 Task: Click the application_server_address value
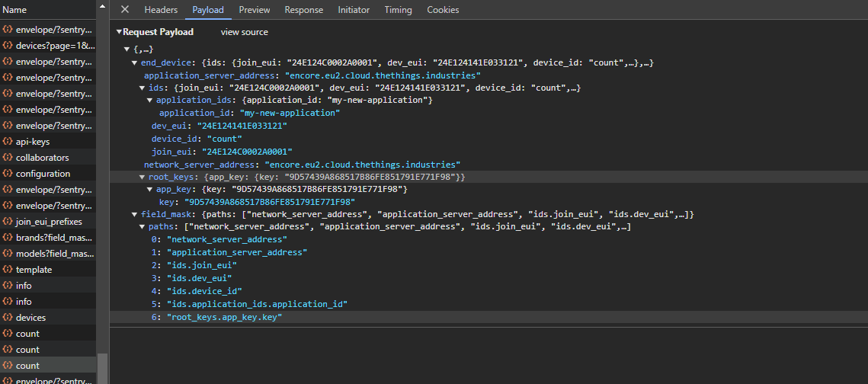point(383,75)
